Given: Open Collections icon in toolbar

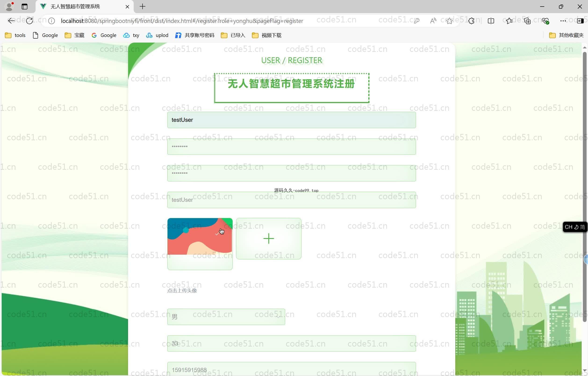Looking at the screenshot, I should point(527,21).
